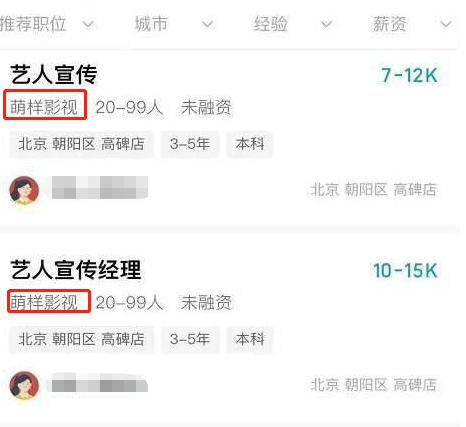The height and width of the screenshot is (427, 466).
Task: Tap 3-5年 experience tag in second listing
Action: point(190,339)
